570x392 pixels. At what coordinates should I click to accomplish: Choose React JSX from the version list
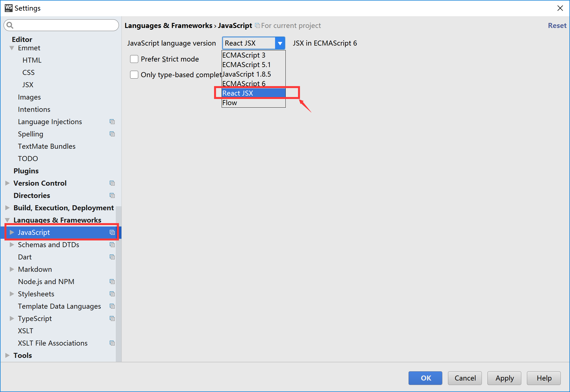point(254,93)
